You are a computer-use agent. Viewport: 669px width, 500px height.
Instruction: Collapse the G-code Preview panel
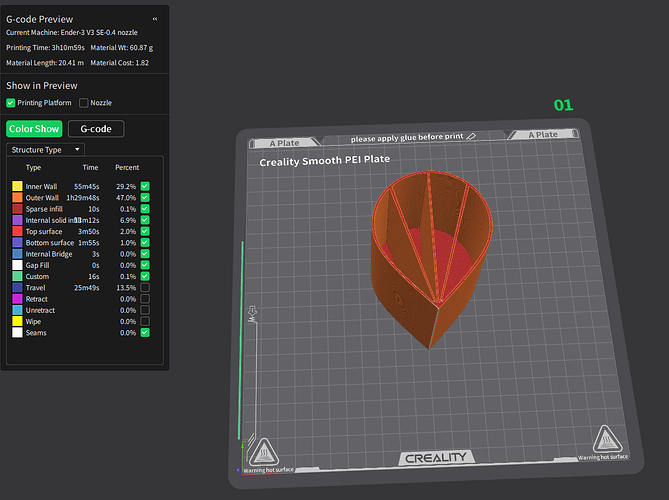(x=155, y=19)
